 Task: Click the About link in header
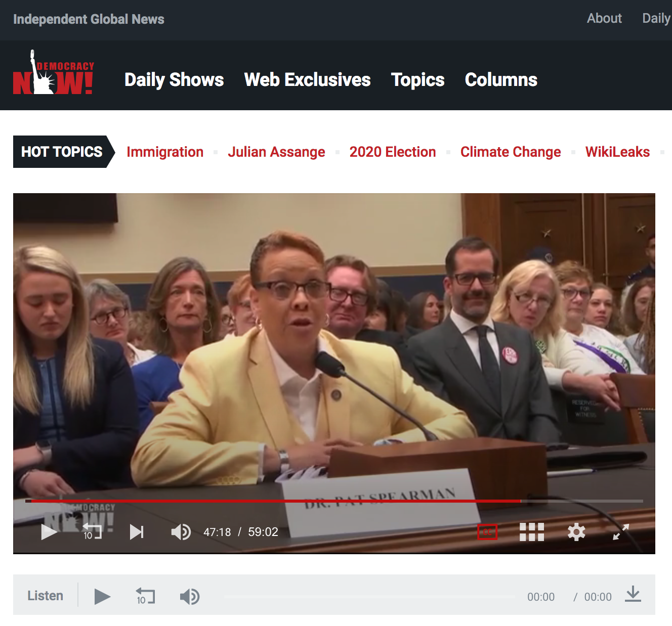pyautogui.click(x=604, y=19)
